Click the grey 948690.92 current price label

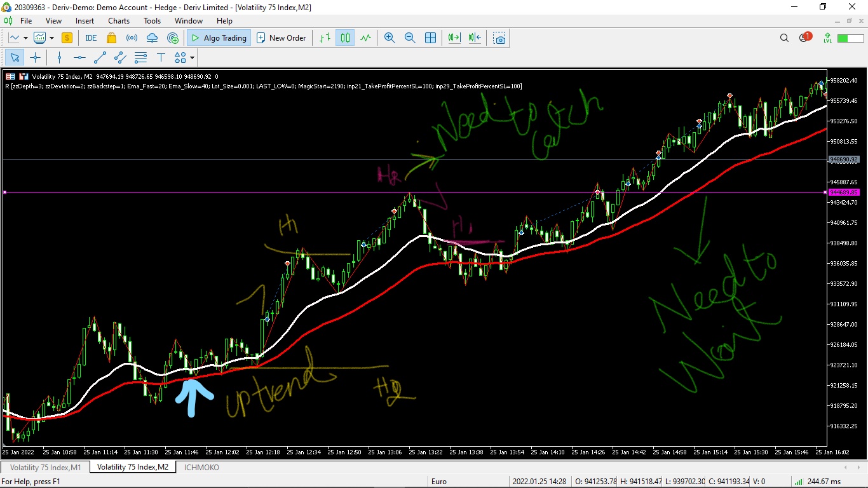(844, 159)
